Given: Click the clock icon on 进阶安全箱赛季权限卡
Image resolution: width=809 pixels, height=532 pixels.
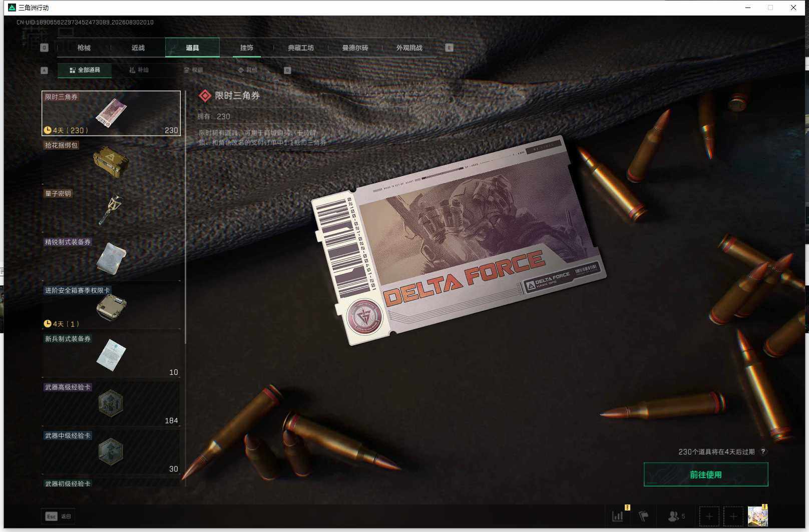Looking at the screenshot, I should pyautogui.click(x=48, y=324).
